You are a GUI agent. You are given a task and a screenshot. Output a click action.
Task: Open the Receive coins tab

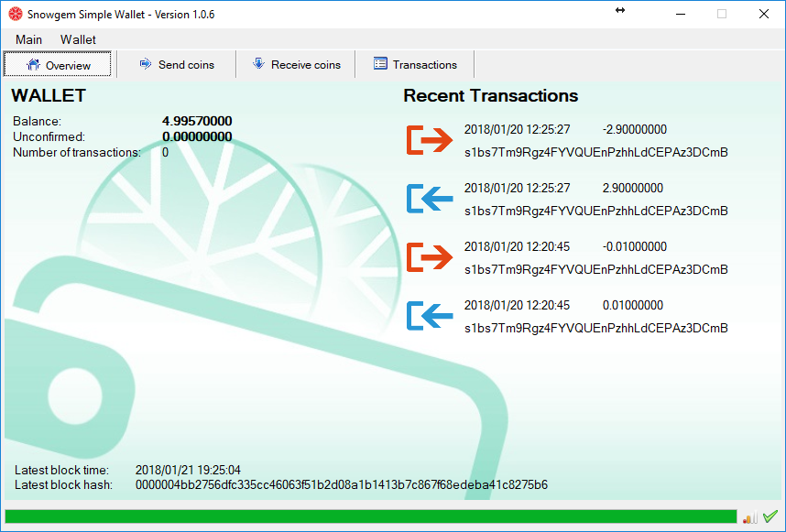pos(296,64)
